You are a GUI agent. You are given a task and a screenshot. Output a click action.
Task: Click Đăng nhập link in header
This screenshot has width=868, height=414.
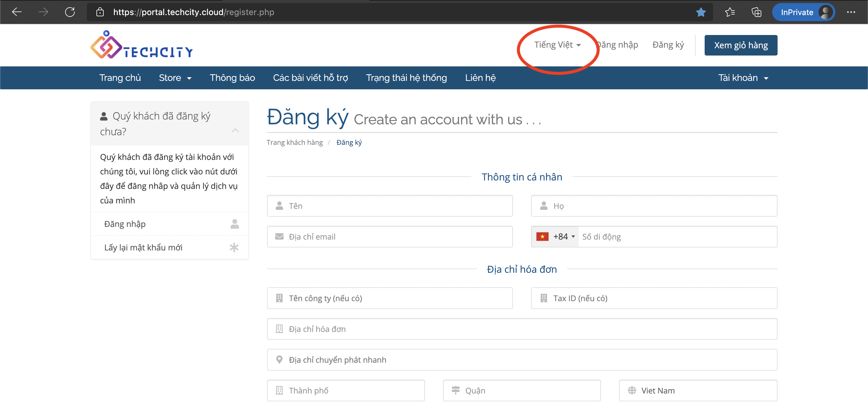[x=617, y=45]
